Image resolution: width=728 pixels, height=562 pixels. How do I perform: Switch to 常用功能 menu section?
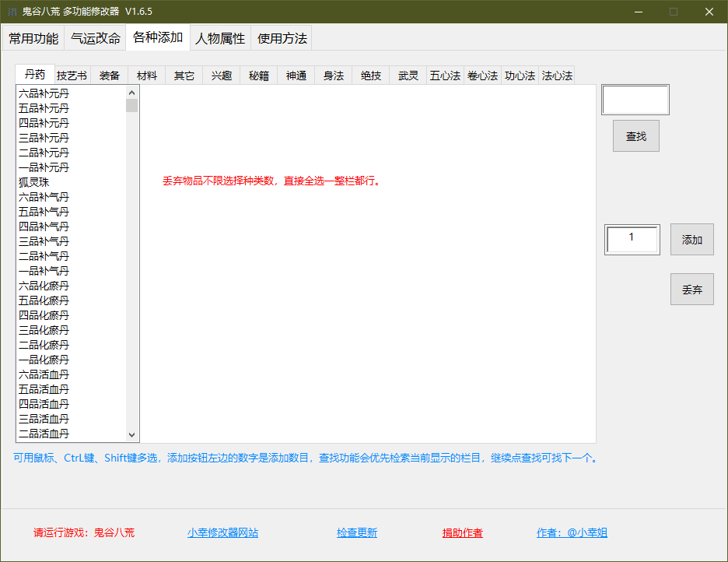tap(33, 37)
